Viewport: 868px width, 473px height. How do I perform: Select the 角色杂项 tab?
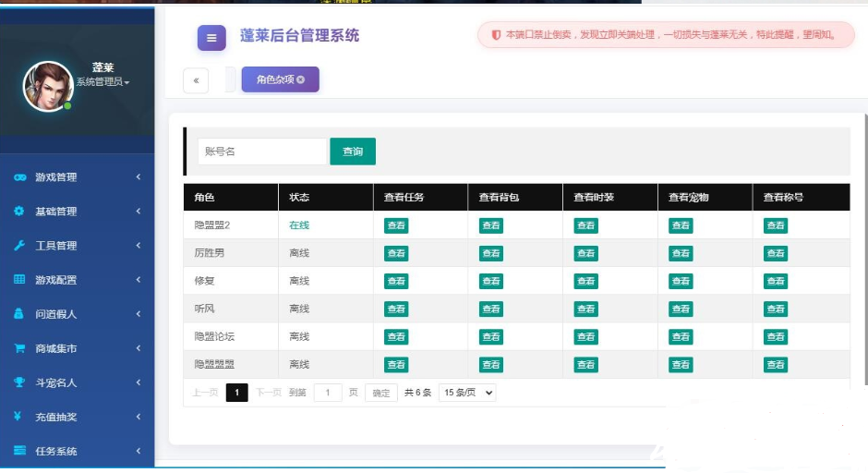280,79
